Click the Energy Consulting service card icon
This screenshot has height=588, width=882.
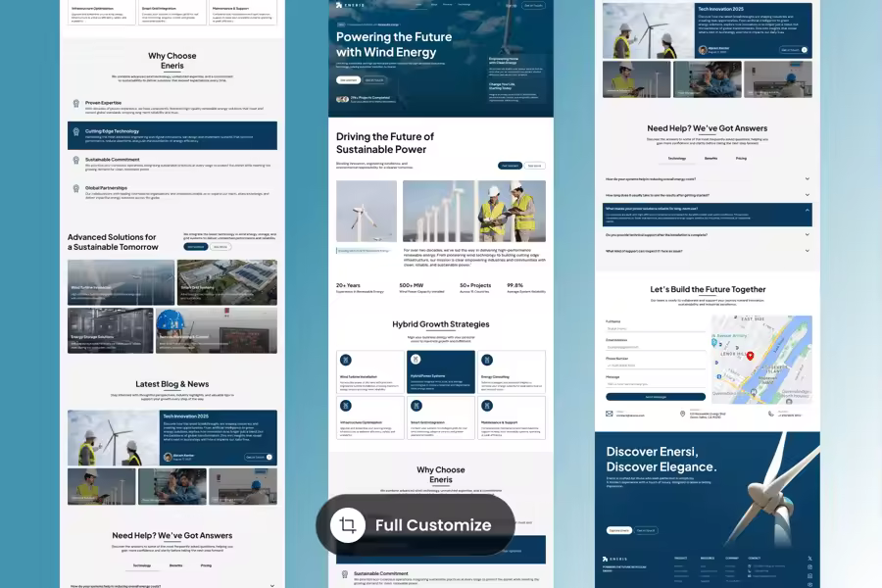(485, 360)
